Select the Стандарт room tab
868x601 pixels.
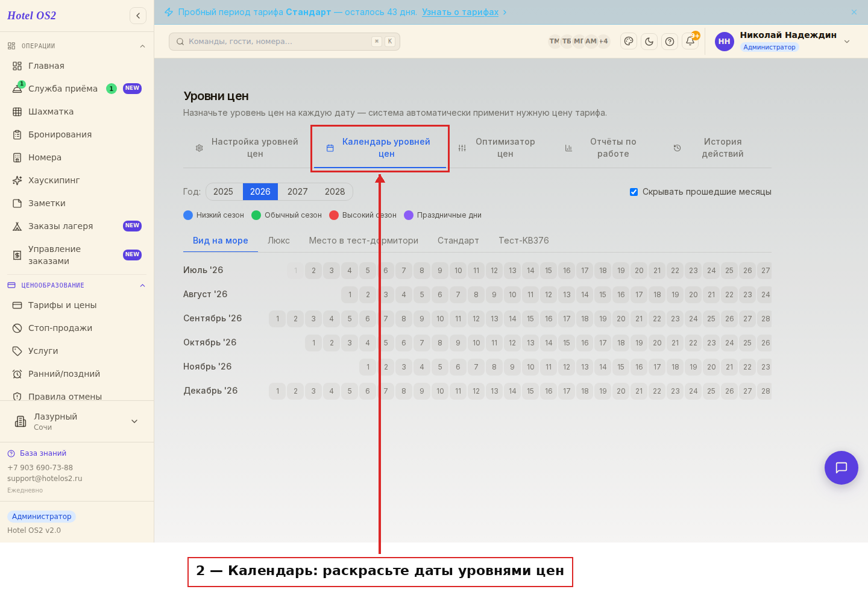[x=458, y=241]
